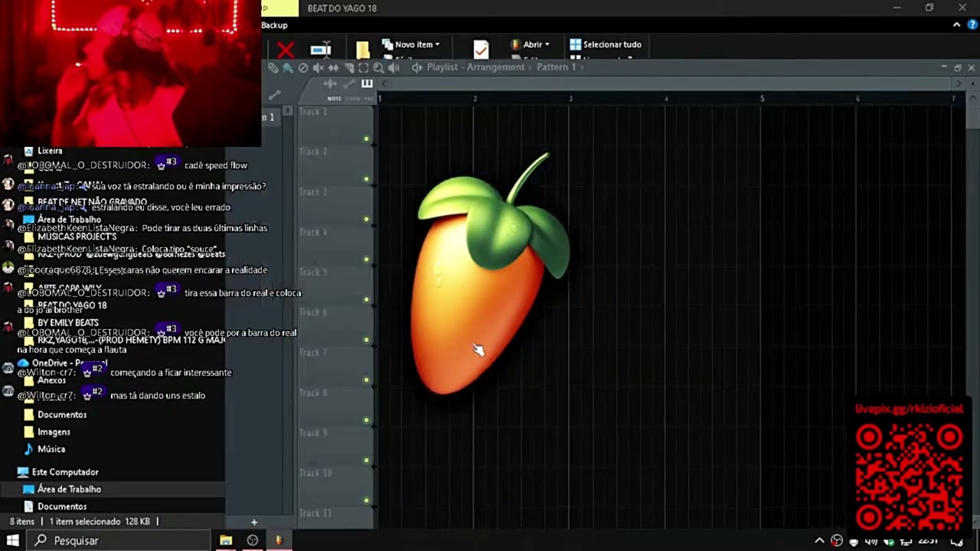Mute Track 7 with its green dot

pos(366,380)
